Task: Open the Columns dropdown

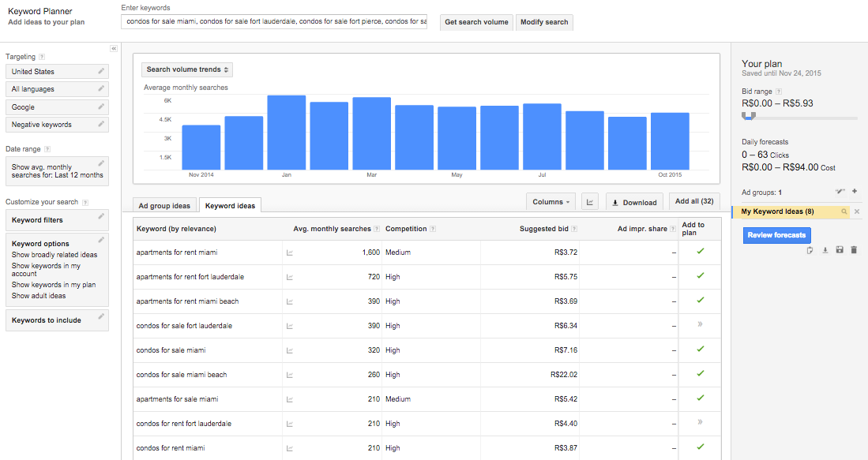Action: 550,202
